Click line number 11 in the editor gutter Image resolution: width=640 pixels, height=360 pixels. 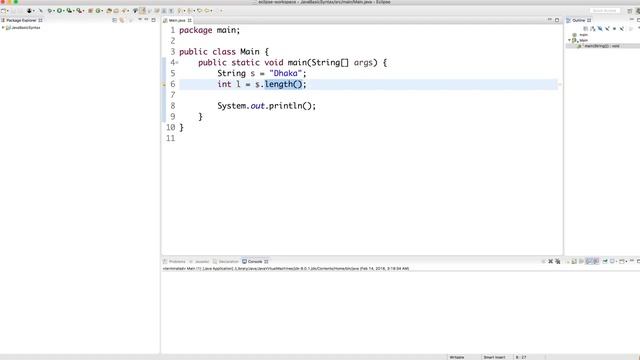[171, 138]
